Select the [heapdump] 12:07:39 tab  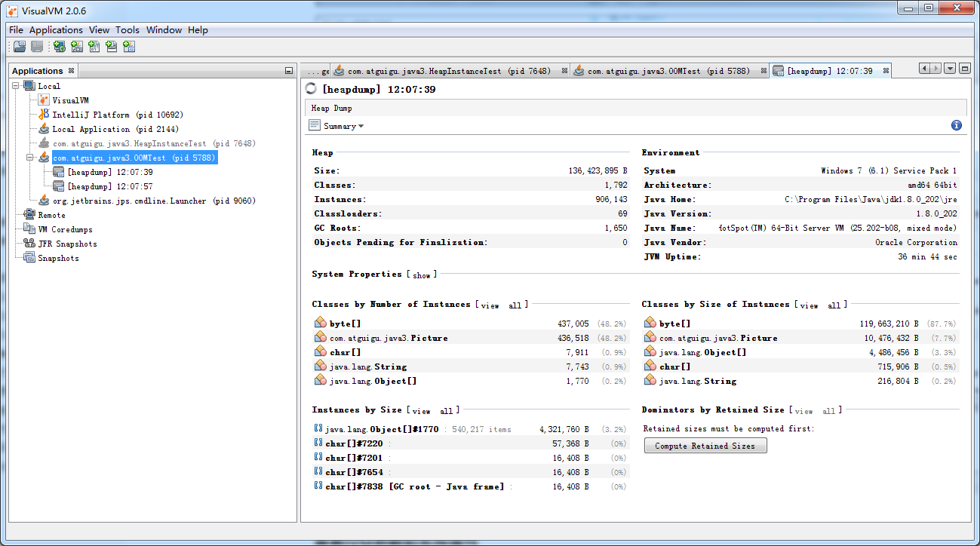tap(830, 71)
